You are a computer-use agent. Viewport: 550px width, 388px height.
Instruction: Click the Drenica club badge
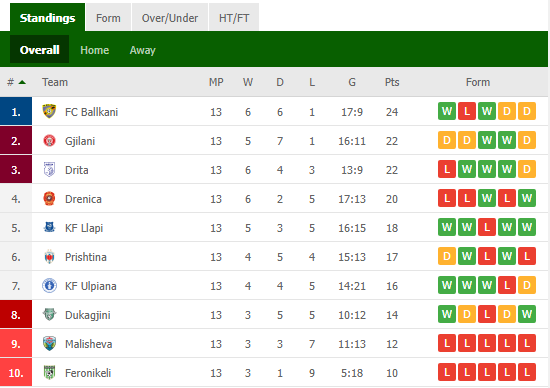click(x=49, y=199)
